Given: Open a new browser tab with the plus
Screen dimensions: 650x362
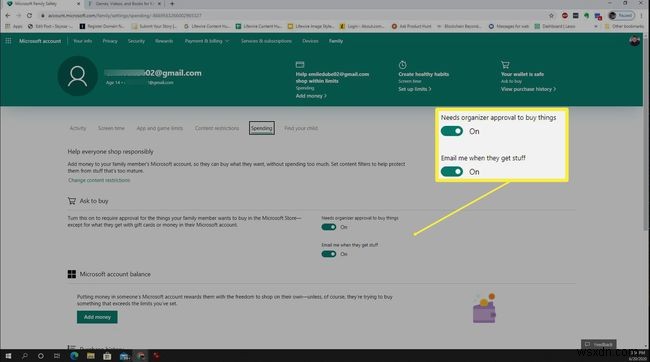Looking at the screenshot, I should click(x=172, y=4).
